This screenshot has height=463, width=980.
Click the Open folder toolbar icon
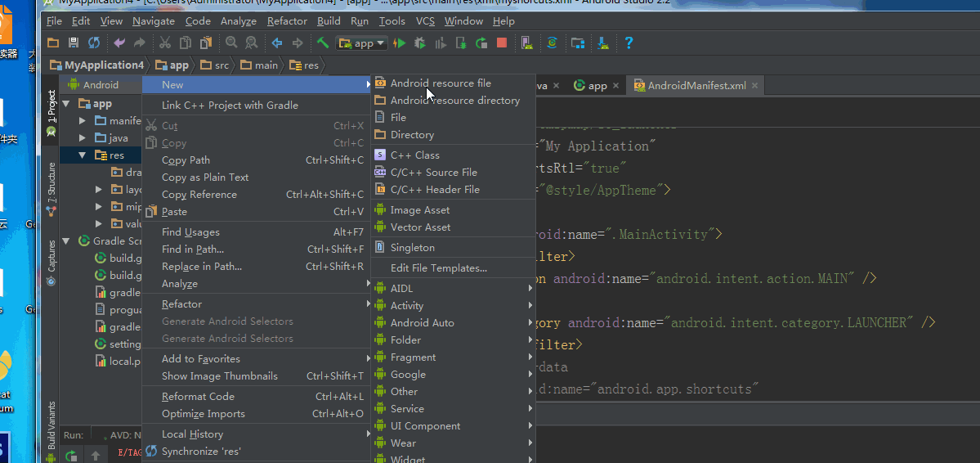pos(53,43)
